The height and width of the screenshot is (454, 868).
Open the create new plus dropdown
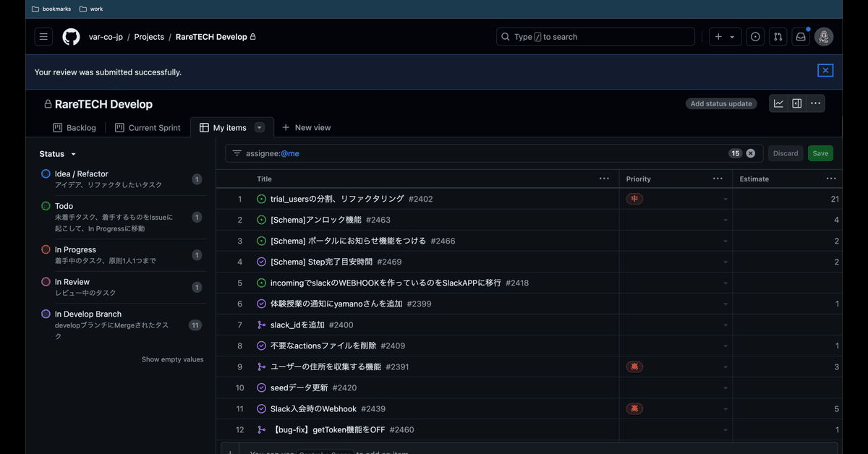click(x=725, y=37)
